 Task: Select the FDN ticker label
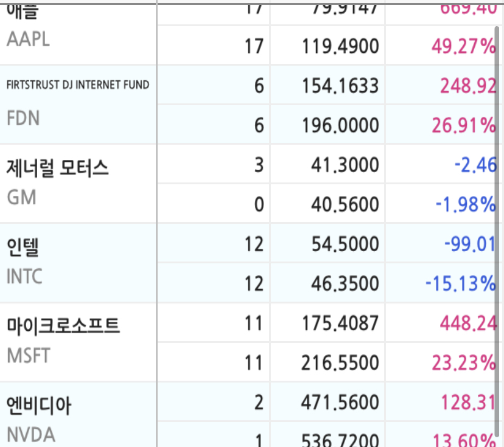(x=23, y=118)
